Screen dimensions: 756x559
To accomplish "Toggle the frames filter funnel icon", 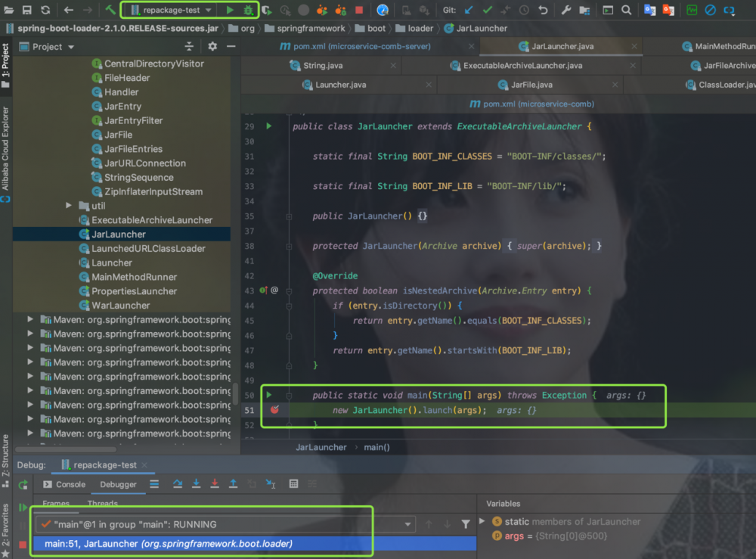I will click(x=465, y=523).
